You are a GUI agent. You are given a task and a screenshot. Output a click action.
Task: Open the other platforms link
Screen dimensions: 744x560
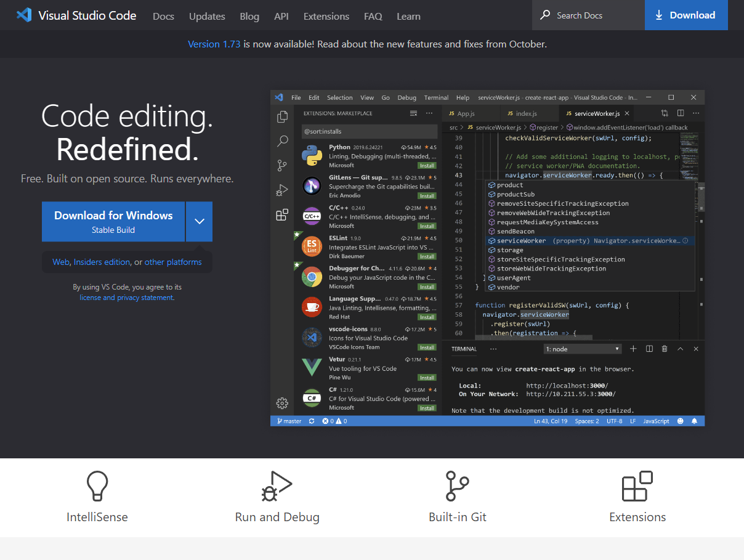pos(173,262)
